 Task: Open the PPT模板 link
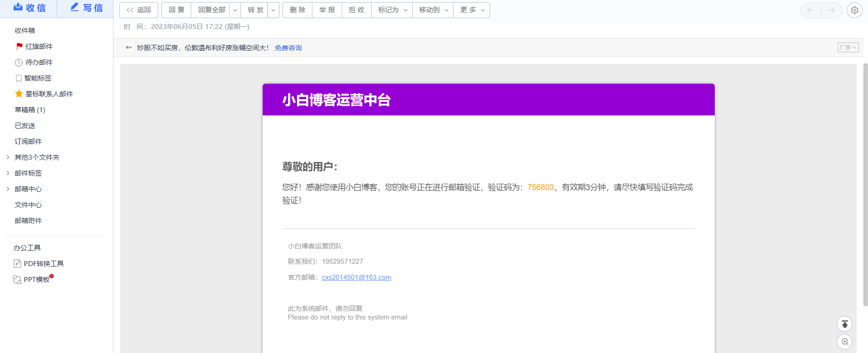click(37, 280)
